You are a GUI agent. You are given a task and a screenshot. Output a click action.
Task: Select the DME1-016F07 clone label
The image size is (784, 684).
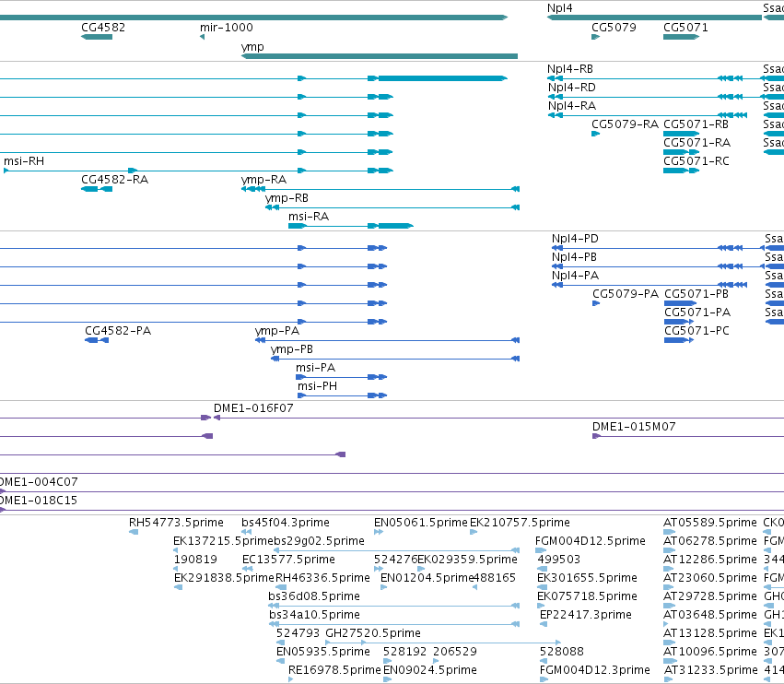253,408
